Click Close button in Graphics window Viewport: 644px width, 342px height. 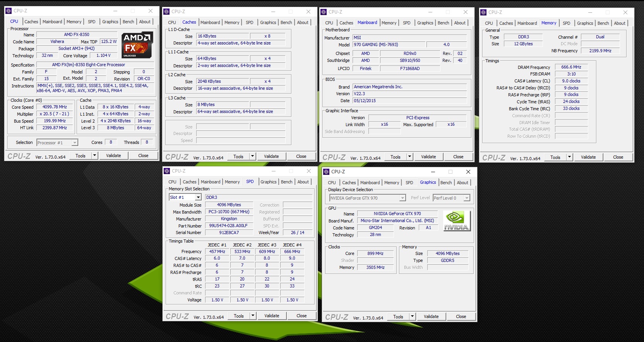point(461,316)
